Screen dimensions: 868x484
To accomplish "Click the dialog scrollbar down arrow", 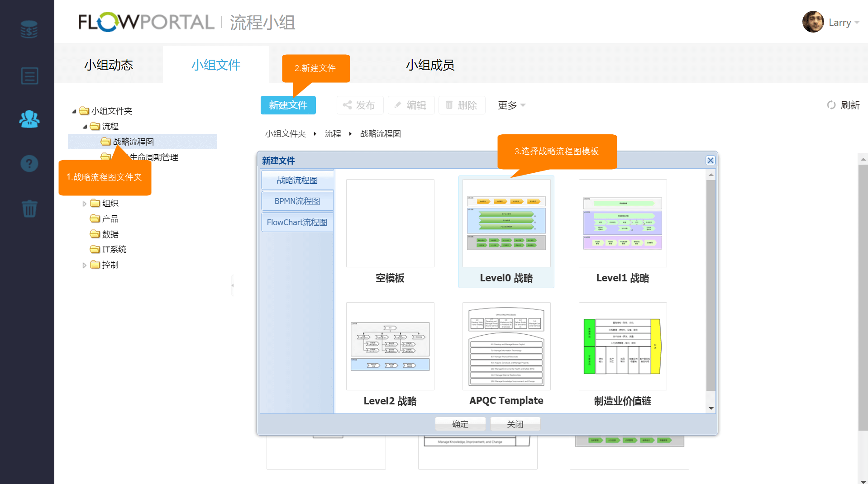I will pos(711,408).
